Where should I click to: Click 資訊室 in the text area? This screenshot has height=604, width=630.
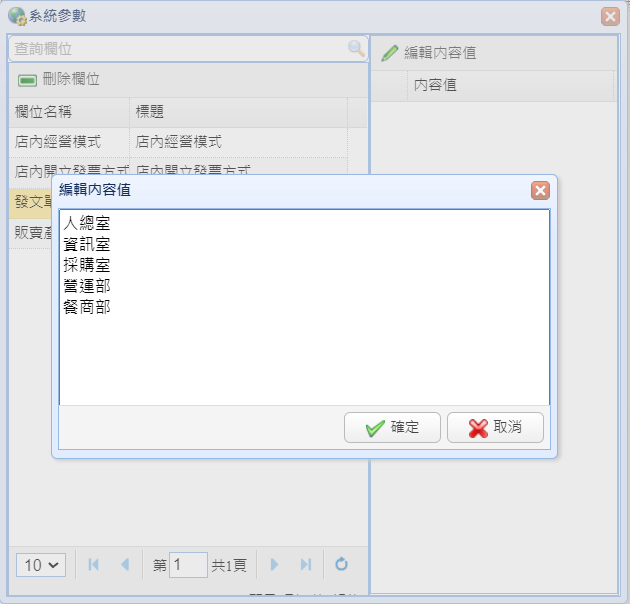pyautogui.click(x=87, y=244)
